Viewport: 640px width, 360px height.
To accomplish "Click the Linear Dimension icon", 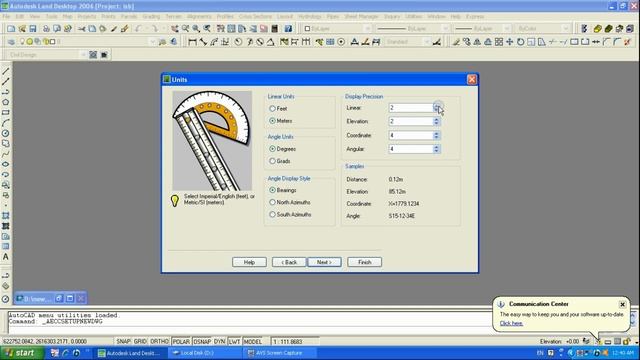I will 193,42.
